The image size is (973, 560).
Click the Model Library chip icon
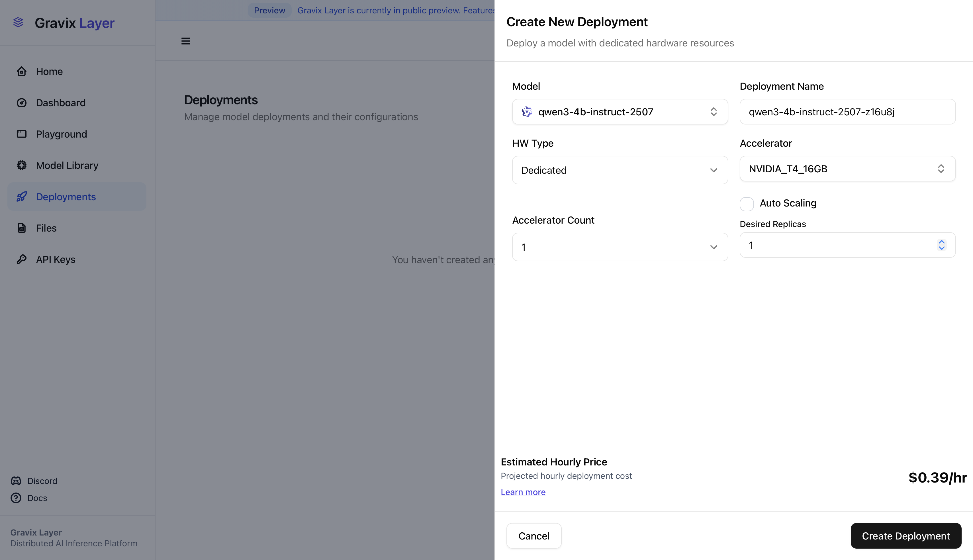click(x=22, y=165)
